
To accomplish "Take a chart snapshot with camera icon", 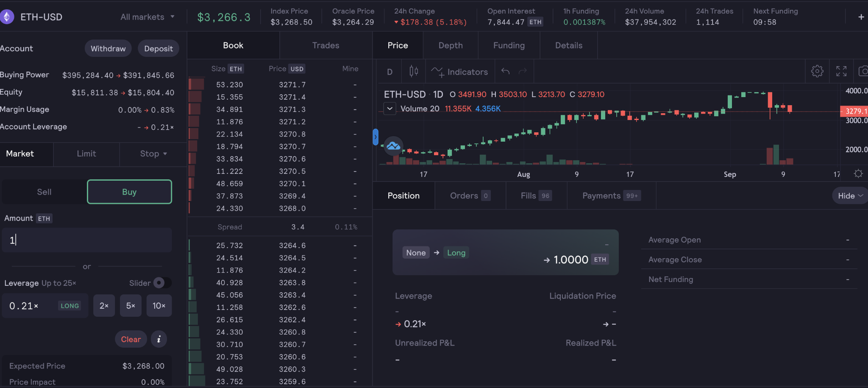I will coord(863,71).
